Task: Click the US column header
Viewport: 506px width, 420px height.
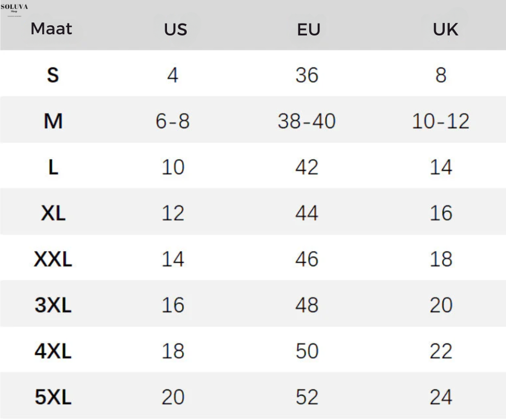Action: pos(175,29)
